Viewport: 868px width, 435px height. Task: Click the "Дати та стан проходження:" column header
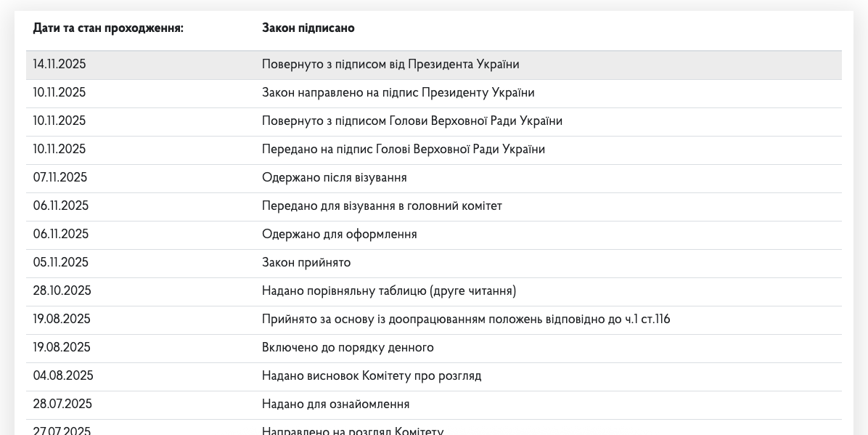(108, 28)
